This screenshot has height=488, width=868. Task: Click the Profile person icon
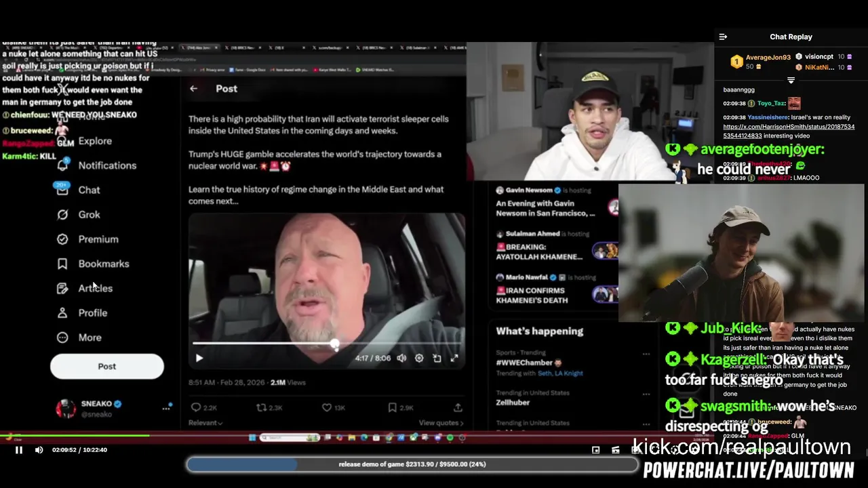click(62, 313)
